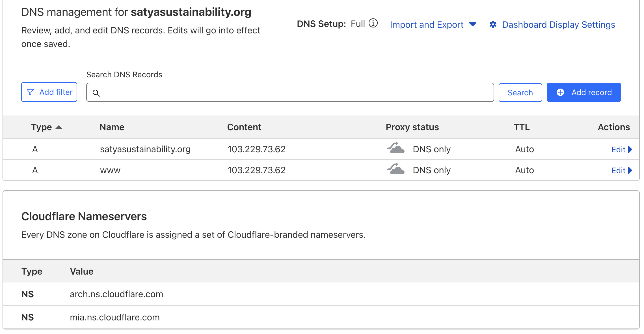Click the Name column header
The image size is (644, 334).
click(x=112, y=127)
